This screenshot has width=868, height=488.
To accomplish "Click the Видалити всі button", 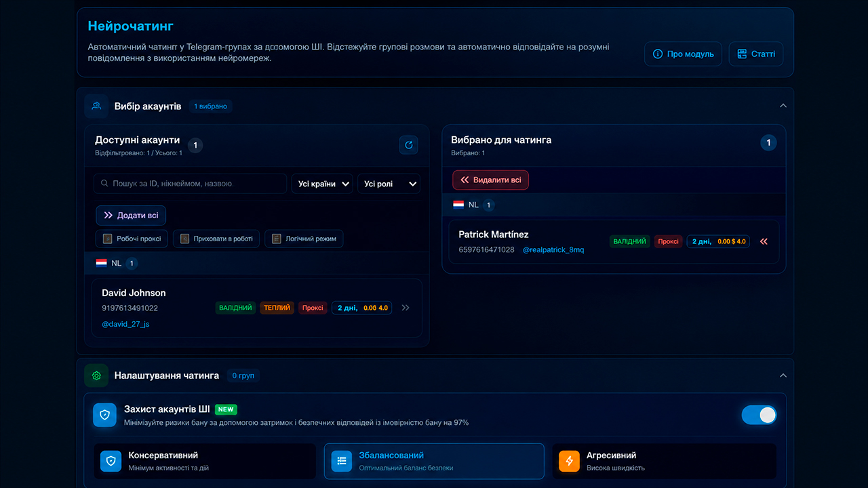I will pyautogui.click(x=491, y=180).
